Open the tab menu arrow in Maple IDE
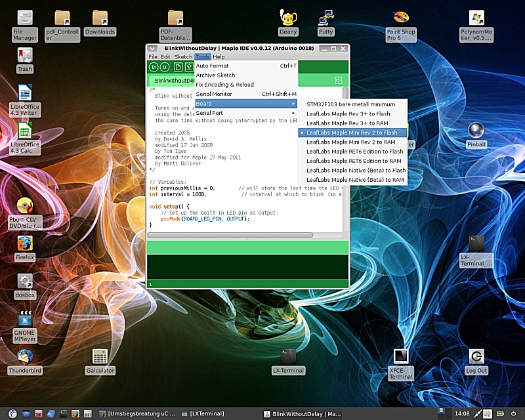525x420 pixels. [x=338, y=80]
